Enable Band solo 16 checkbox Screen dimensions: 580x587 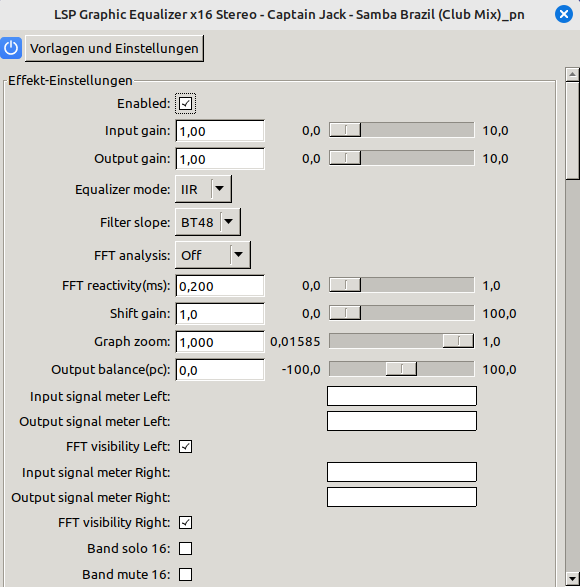coord(185,548)
